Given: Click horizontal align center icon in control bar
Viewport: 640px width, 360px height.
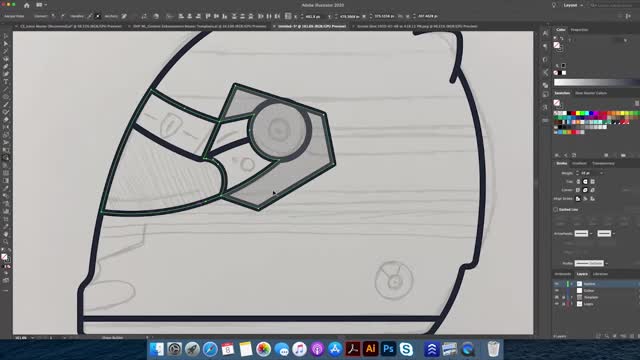Looking at the screenshot, I should pos(189,16).
